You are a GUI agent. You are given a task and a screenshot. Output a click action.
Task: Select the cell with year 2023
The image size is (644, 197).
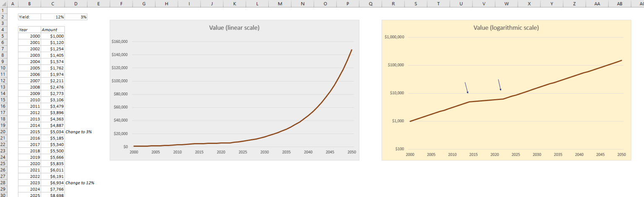pyautogui.click(x=29, y=183)
